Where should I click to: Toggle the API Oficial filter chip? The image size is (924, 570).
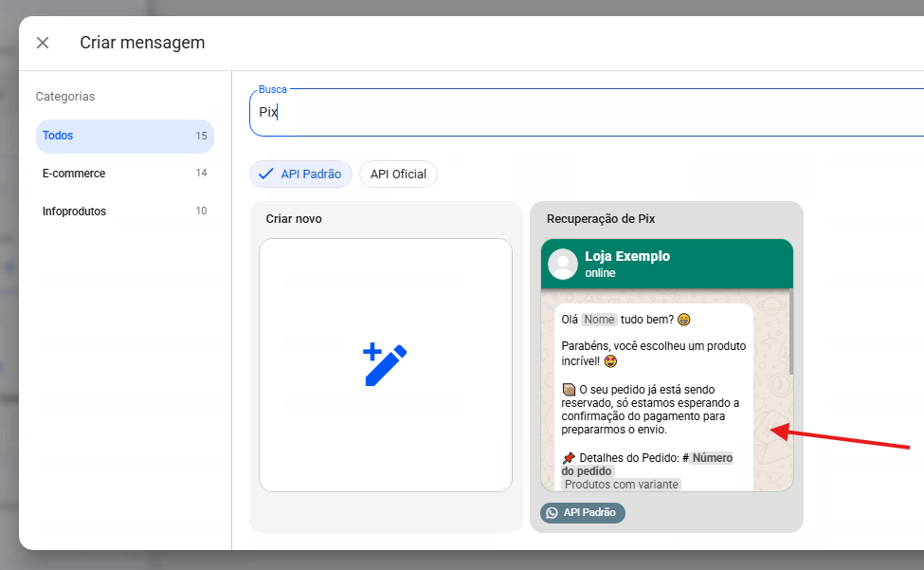tap(398, 174)
